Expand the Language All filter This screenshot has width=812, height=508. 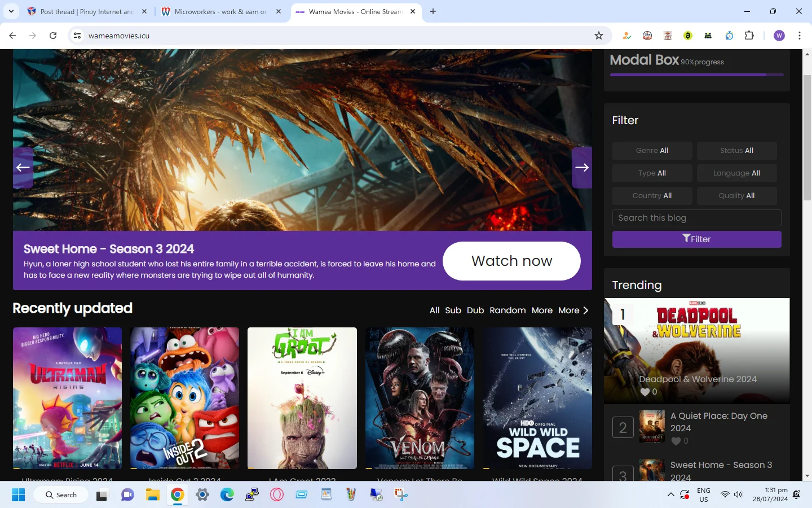coord(737,173)
